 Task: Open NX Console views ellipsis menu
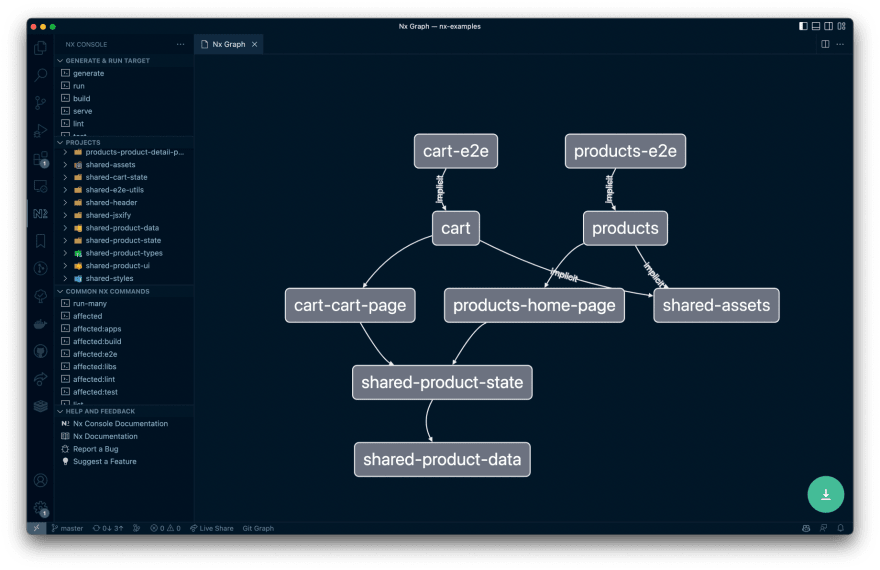pos(180,44)
